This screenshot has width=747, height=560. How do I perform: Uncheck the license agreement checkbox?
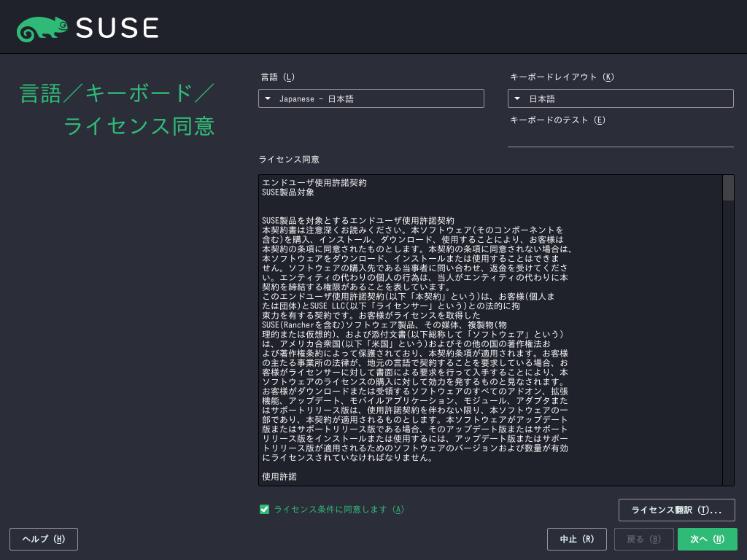tap(264, 510)
